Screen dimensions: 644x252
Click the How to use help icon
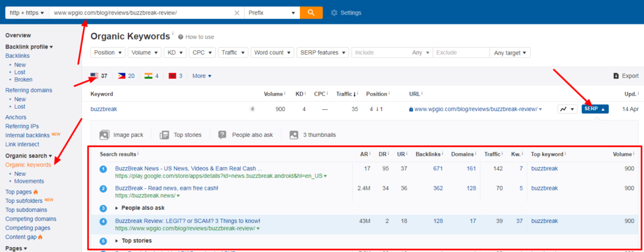point(180,37)
